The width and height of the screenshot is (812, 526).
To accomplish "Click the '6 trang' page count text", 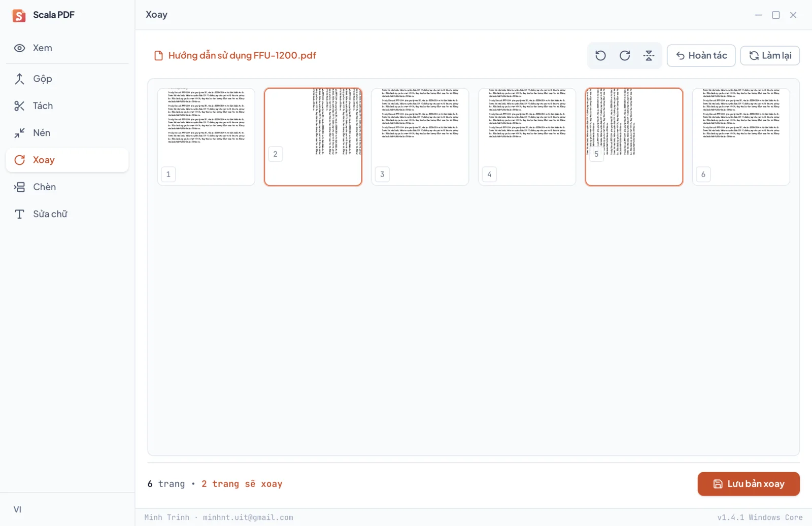I will [x=166, y=484].
